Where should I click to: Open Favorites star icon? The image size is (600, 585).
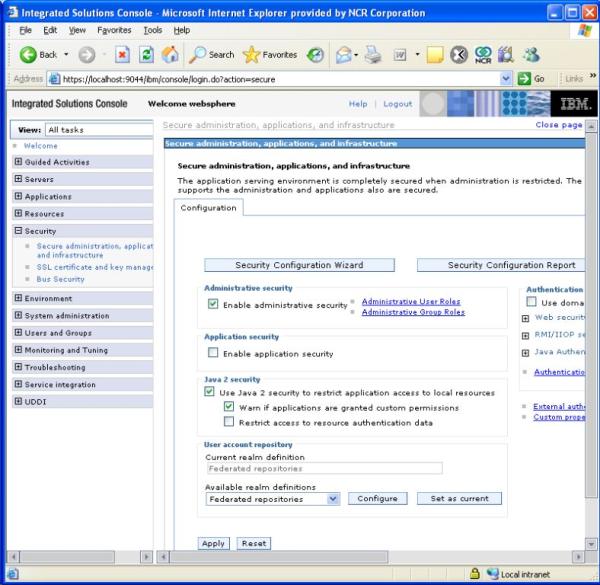(251, 55)
